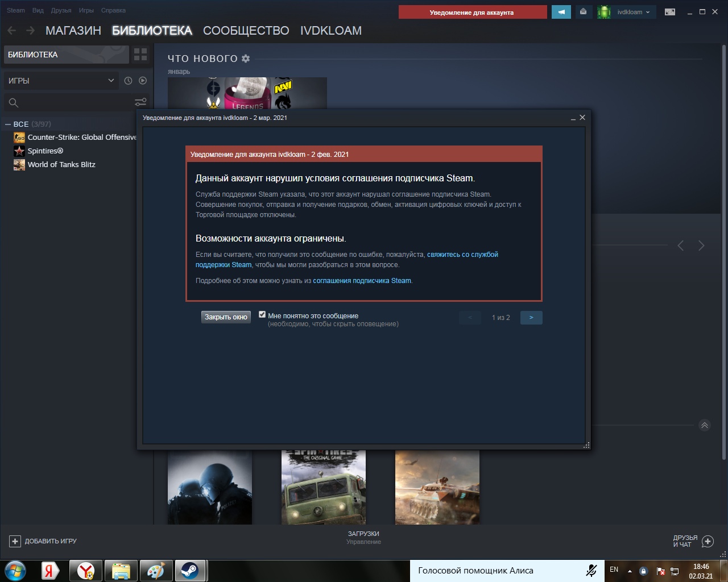Image resolution: width=728 pixels, height=582 pixels.
Task: Open World of Tanks Blitz cover
Action: [437, 488]
